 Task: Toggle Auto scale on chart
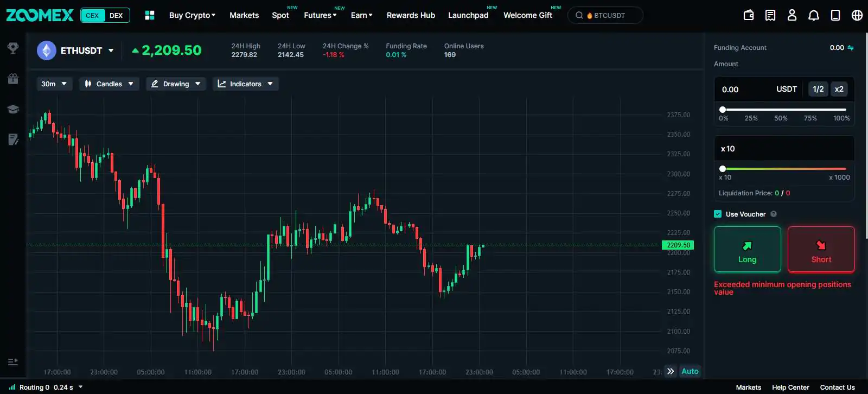click(690, 371)
